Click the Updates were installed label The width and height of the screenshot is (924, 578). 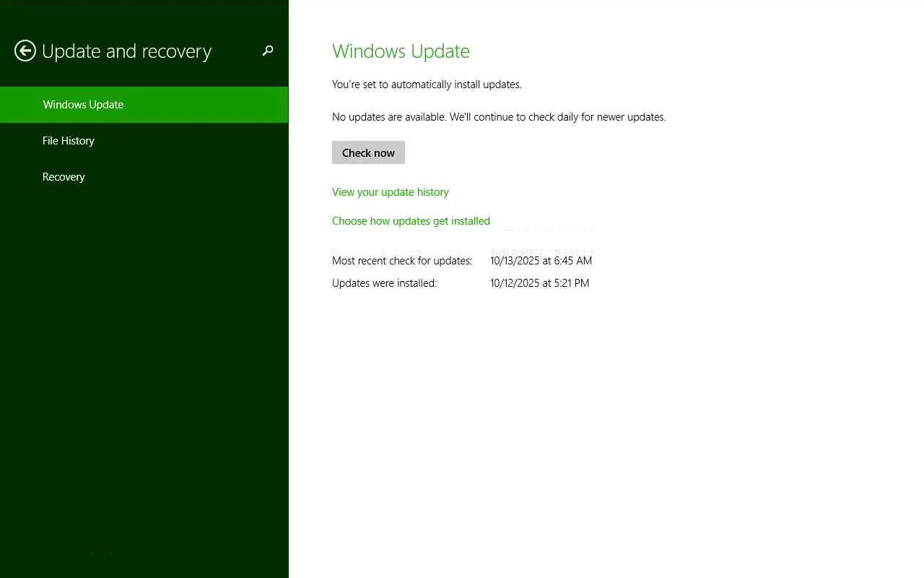(384, 283)
